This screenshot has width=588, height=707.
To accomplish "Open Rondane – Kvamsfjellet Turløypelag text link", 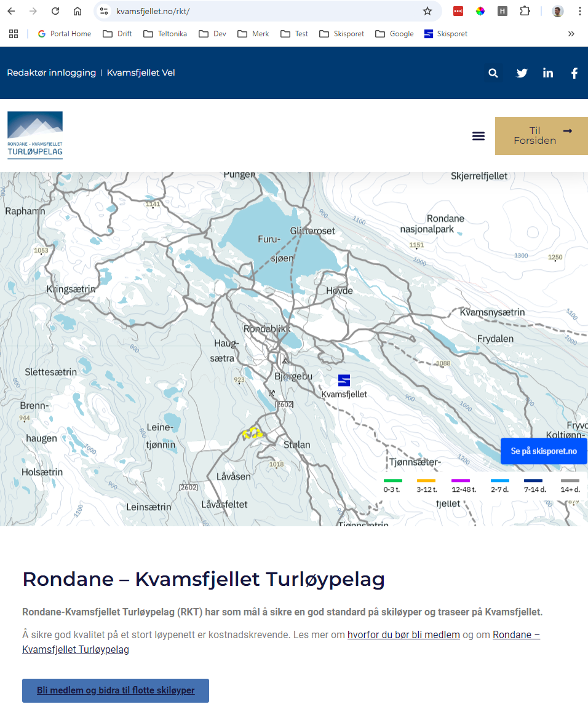I will [280, 642].
